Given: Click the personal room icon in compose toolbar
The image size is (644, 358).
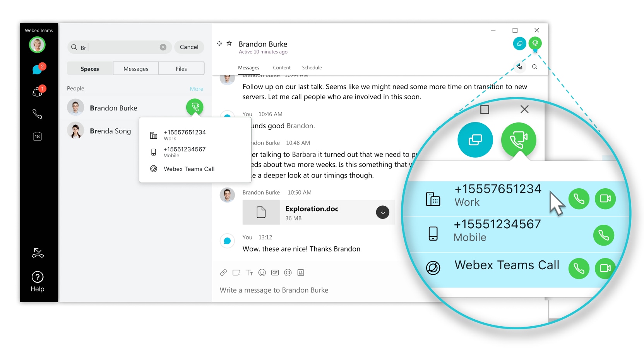Looking at the screenshot, I should coord(301,273).
